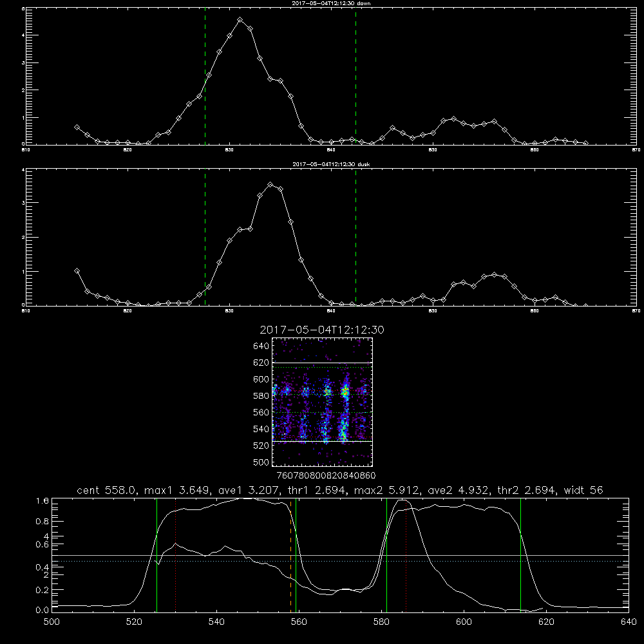
Task: Click the green vertical line near 581 in the bottom plot
Action: [386, 555]
